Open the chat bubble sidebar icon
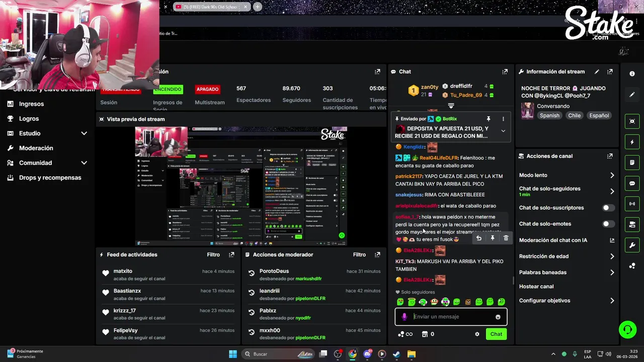The height and width of the screenshot is (362, 644). 632,184
